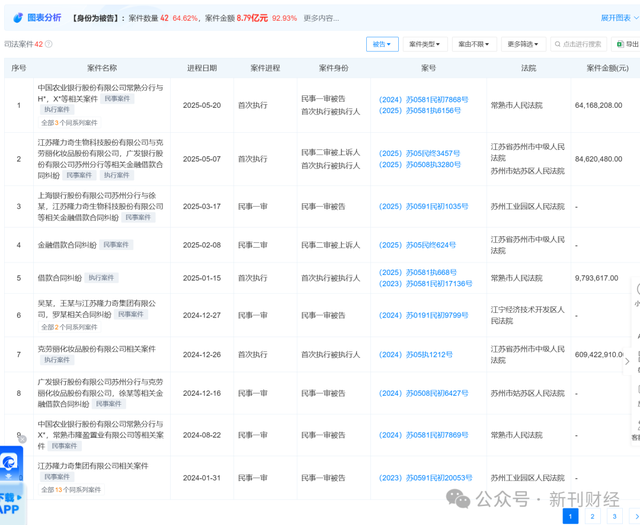
Task: Click 苏州工业园区人民法院 in row 3
Action: point(528,207)
